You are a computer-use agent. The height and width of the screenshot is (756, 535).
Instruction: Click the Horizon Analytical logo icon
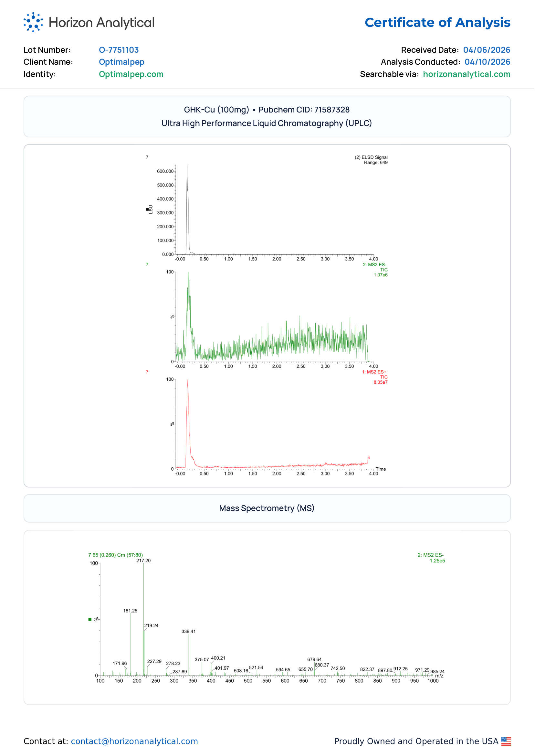tap(33, 22)
